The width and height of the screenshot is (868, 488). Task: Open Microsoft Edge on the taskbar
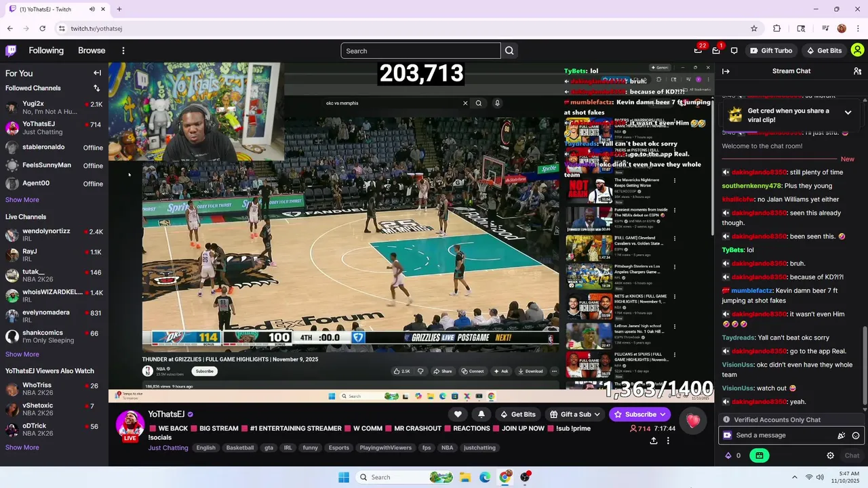click(485, 477)
